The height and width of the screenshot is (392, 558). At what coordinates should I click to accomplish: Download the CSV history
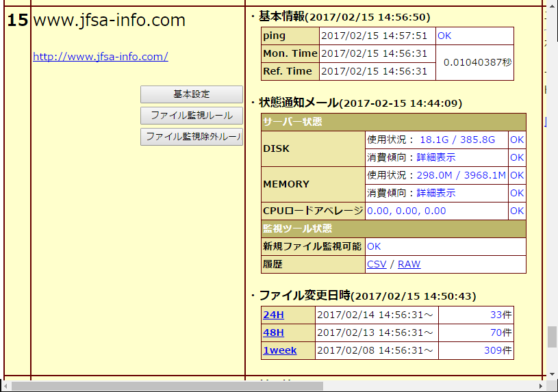click(x=377, y=264)
